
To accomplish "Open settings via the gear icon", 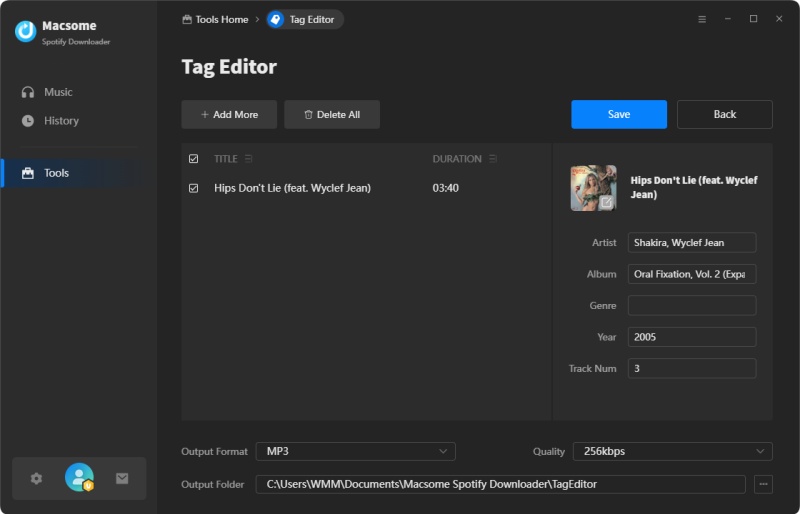I will pyautogui.click(x=36, y=478).
